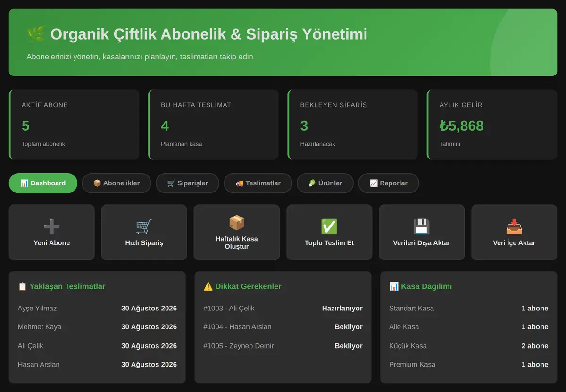Click the Aile Kasa row
The height and width of the screenshot is (392, 566).
[469, 327]
